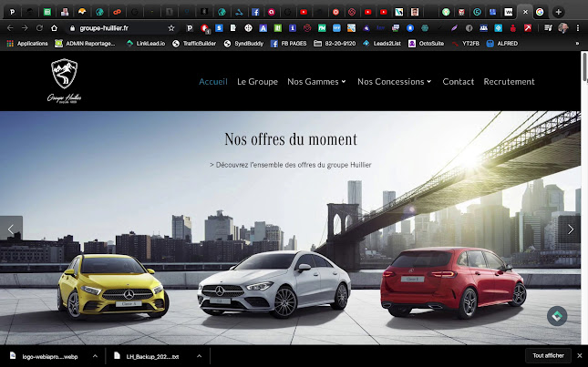Click the white crosshair circle extension icon
Image resolution: width=588 pixels, height=367 pixels.
(x=248, y=28)
